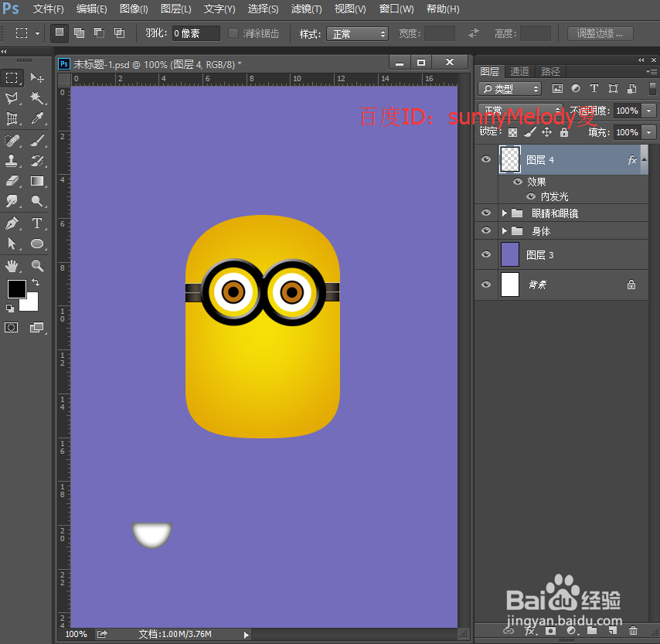Delete layer with trash icon

pyautogui.click(x=633, y=631)
